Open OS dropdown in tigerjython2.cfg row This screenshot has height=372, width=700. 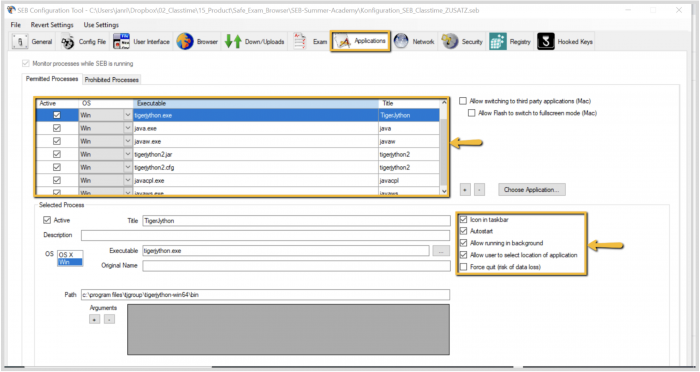coord(128,167)
